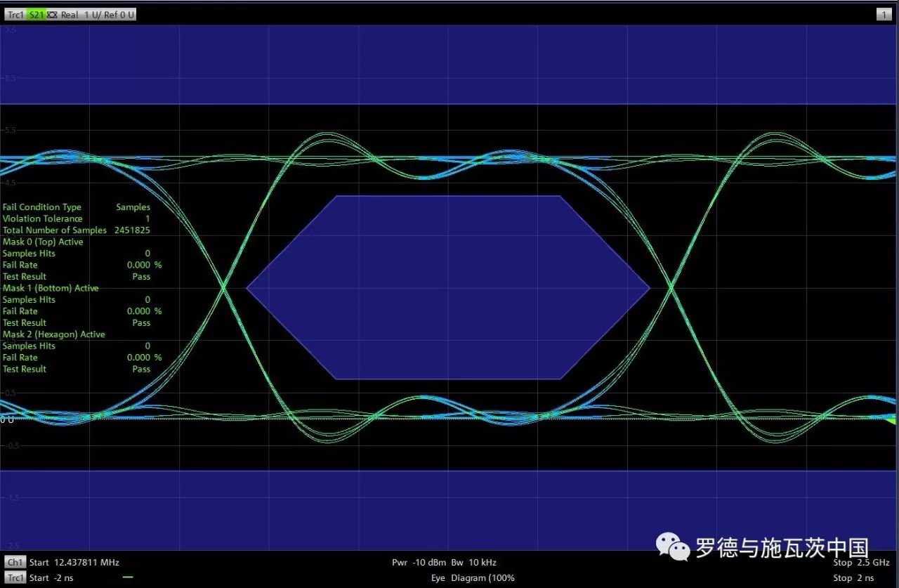Screen dimensions: 899x588
Task: Click the Pwr -10 dBm readout
Action: point(419,563)
